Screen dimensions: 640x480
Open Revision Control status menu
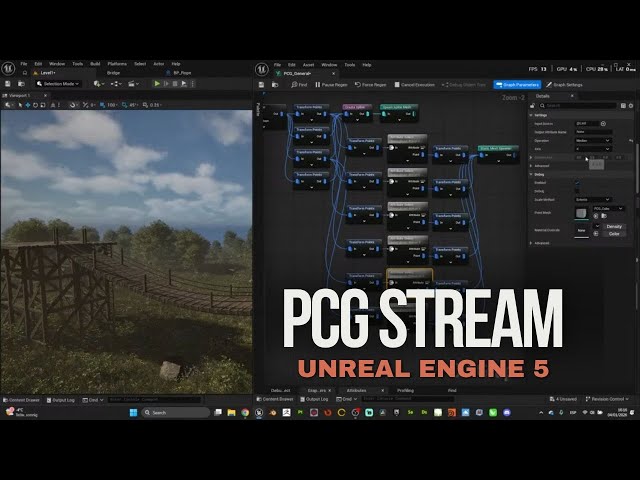(x=607, y=399)
